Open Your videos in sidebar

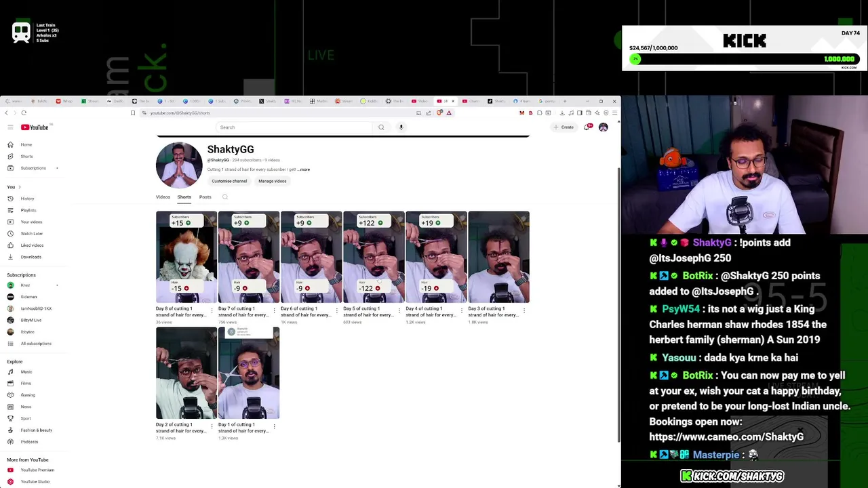pos(31,222)
